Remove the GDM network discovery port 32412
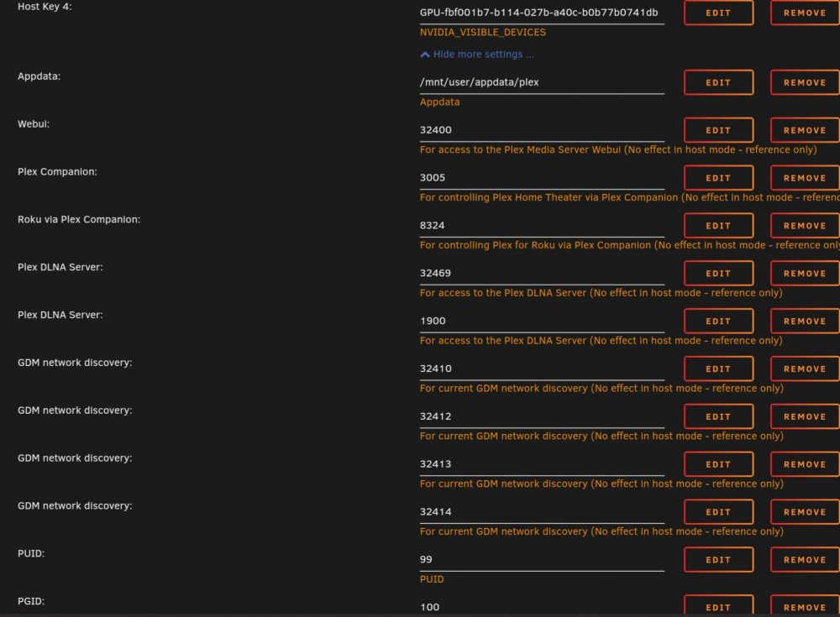The image size is (840, 617). (x=805, y=416)
